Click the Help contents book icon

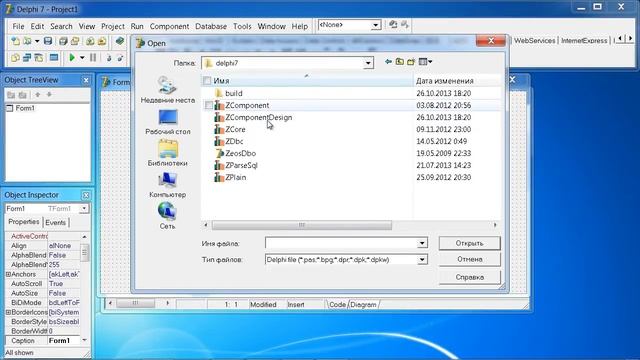[x=120, y=41]
